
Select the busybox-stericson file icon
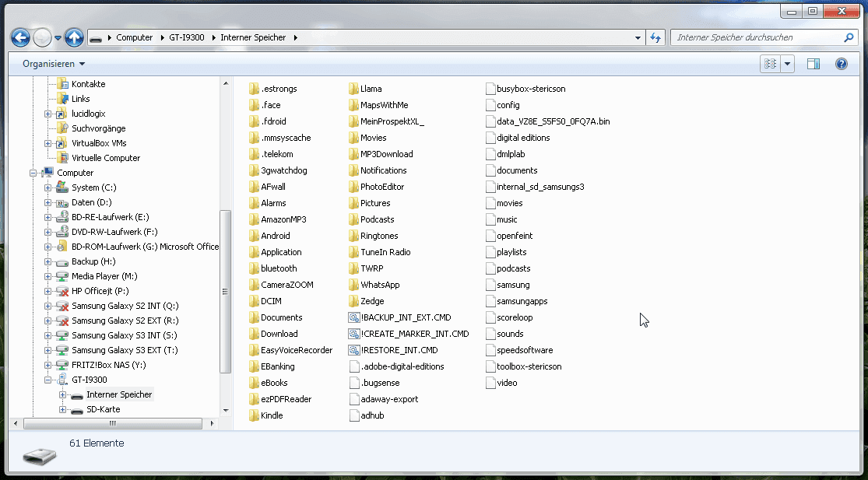click(490, 89)
